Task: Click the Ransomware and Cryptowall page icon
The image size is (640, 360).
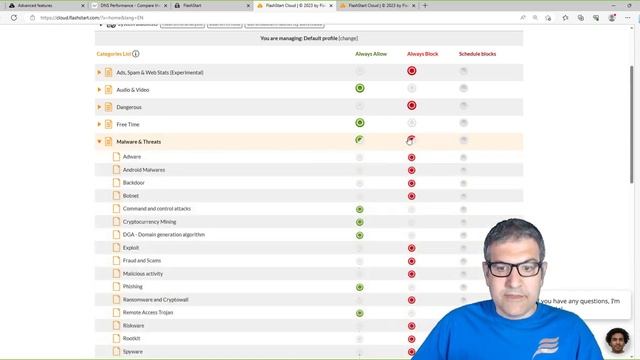Action: tap(116, 300)
